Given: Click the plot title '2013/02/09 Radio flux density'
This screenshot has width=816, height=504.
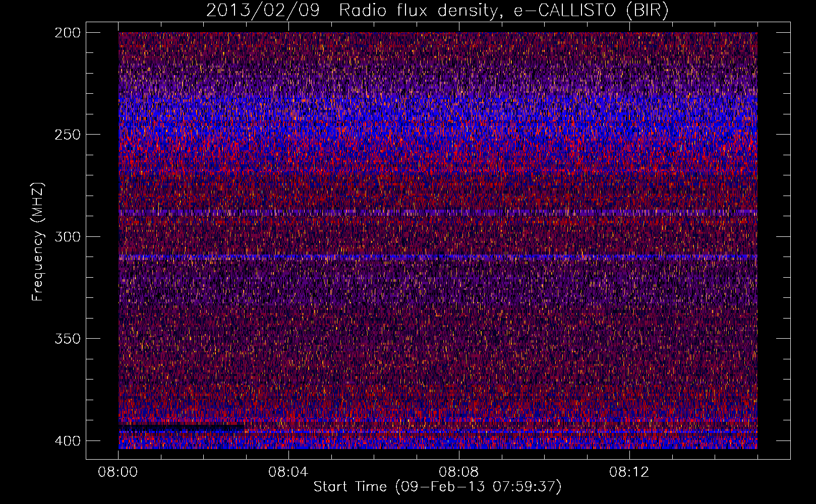Looking at the screenshot, I should point(437,11).
